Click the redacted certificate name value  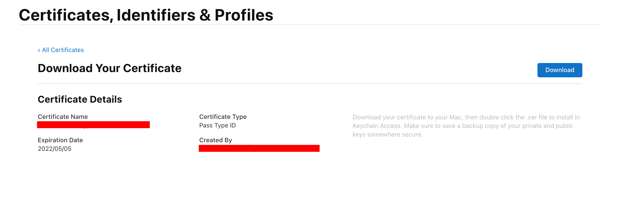click(93, 125)
